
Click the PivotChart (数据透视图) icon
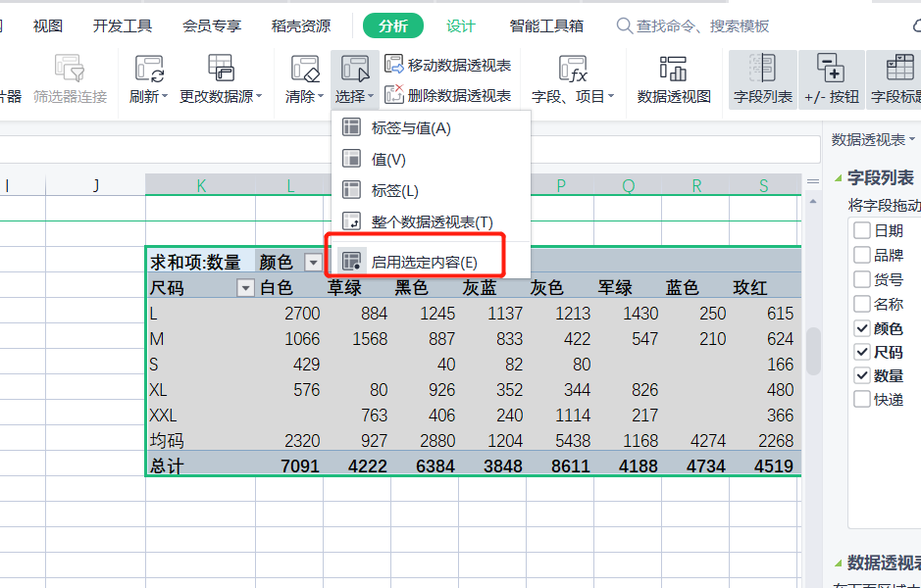[673, 68]
